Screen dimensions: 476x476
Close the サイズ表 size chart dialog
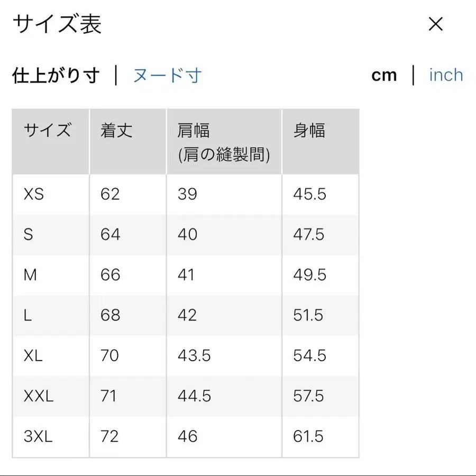coord(435,24)
